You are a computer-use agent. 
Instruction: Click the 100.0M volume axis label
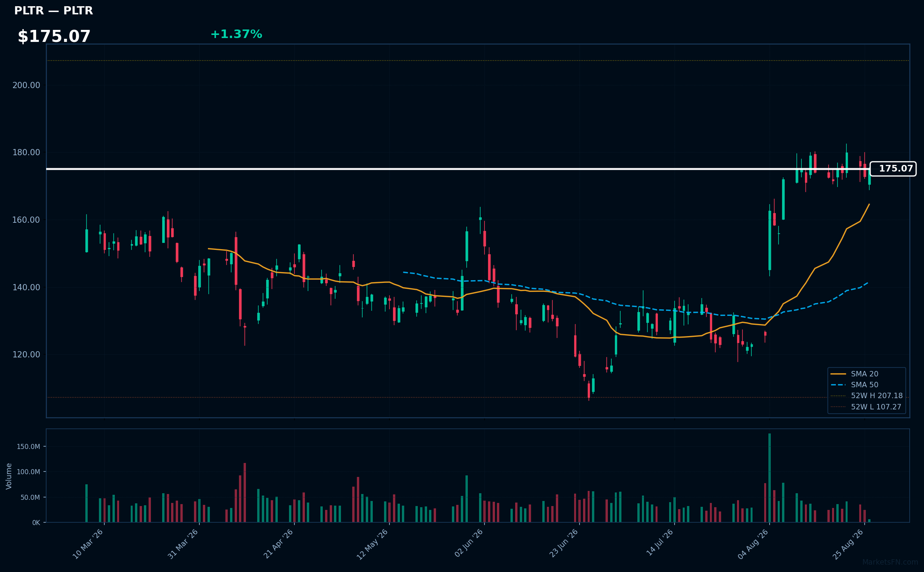28,472
